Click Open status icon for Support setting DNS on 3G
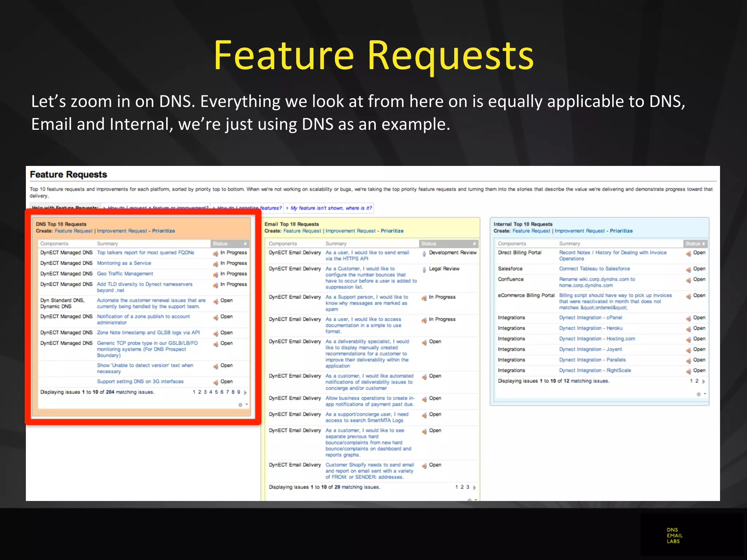The height and width of the screenshot is (560, 747). pyautogui.click(x=216, y=382)
